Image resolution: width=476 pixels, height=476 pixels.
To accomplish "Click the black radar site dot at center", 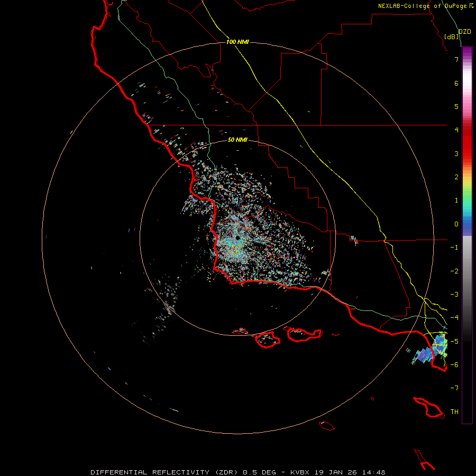I will [x=237, y=237].
